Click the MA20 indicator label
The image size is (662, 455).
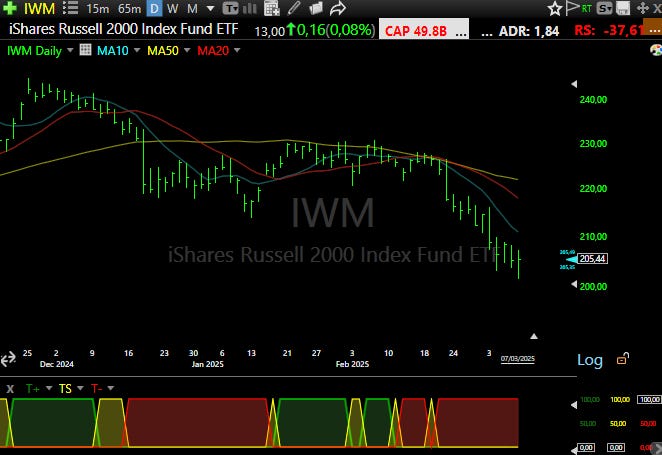click(213, 51)
